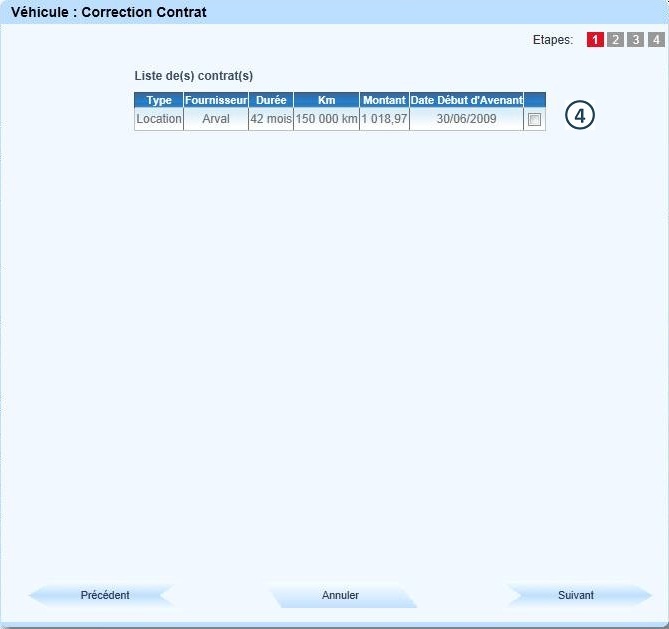Click the 30/06/2009 date cell
The height and width of the screenshot is (629, 669).
[466, 119]
